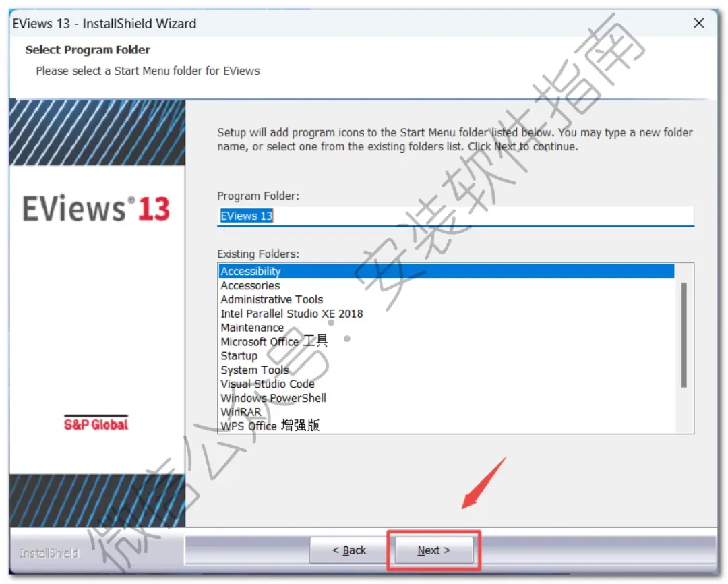Choose Microsoft Office 工具 folder
This screenshot has width=728, height=584.
(x=446, y=341)
